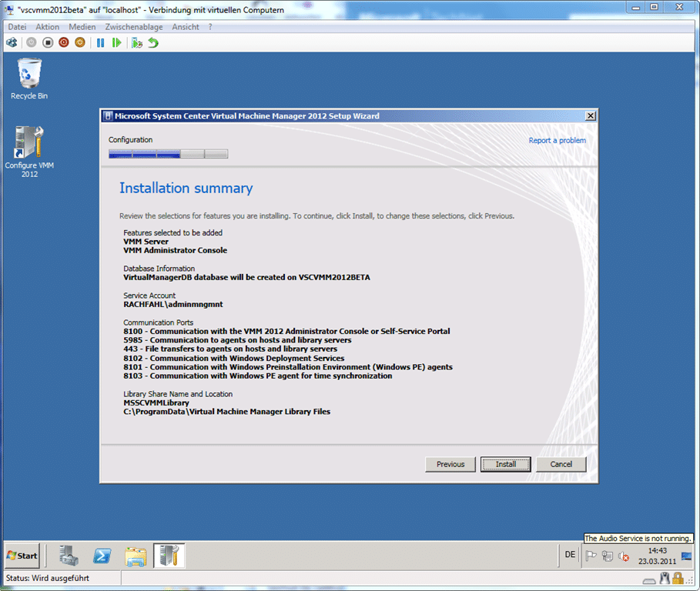Click the RACHFAHL\adminmngmnt service account text
This screenshot has width=700, height=591.
pyautogui.click(x=173, y=305)
